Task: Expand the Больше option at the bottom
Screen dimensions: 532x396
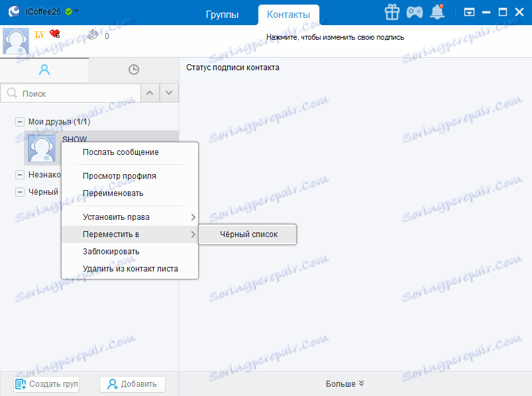Action: (345, 384)
